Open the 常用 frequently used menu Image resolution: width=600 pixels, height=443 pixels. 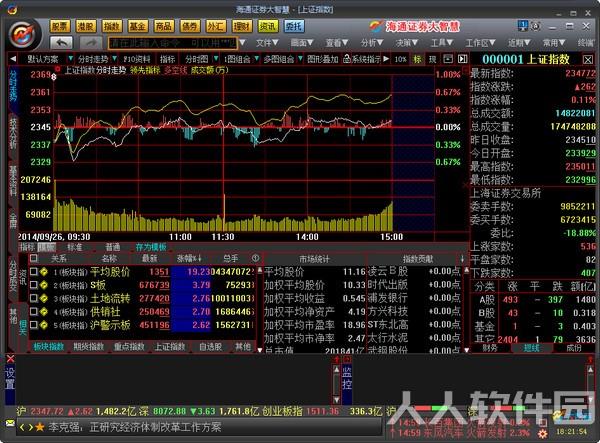coord(554,43)
